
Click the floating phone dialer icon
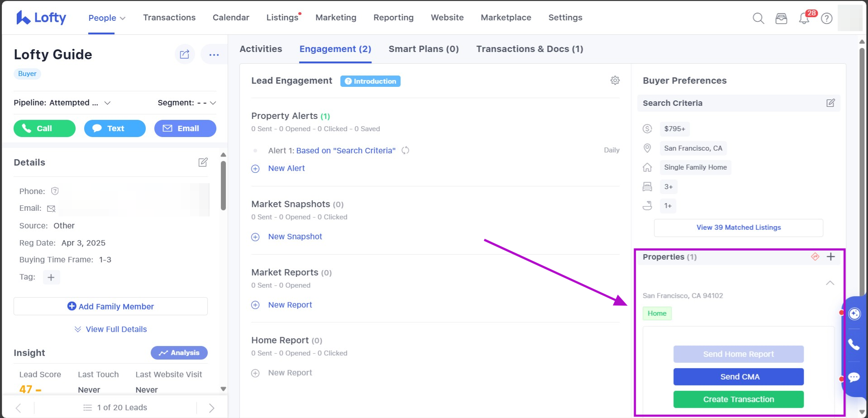(x=854, y=345)
